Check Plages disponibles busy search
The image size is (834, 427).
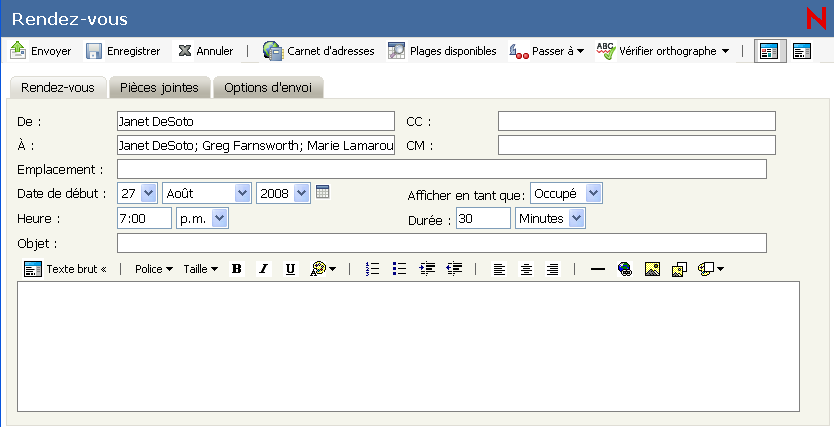(x=441, y=51)
